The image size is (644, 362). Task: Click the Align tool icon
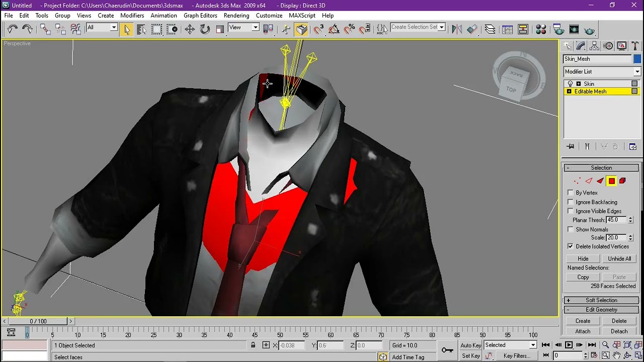tap(472, 29)
